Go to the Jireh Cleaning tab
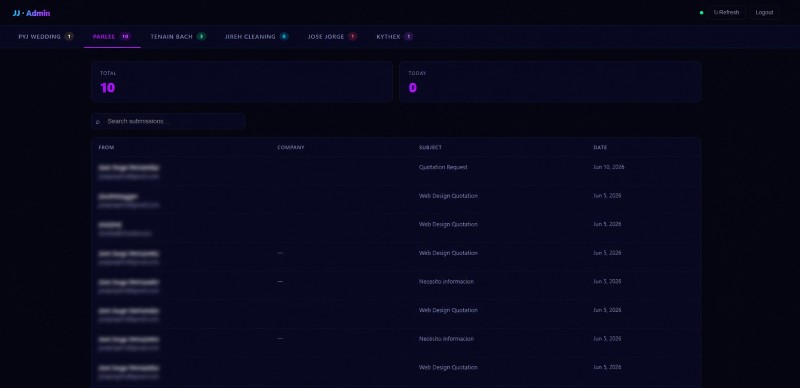Screen dimensions: 800x388 coord(257,37)
